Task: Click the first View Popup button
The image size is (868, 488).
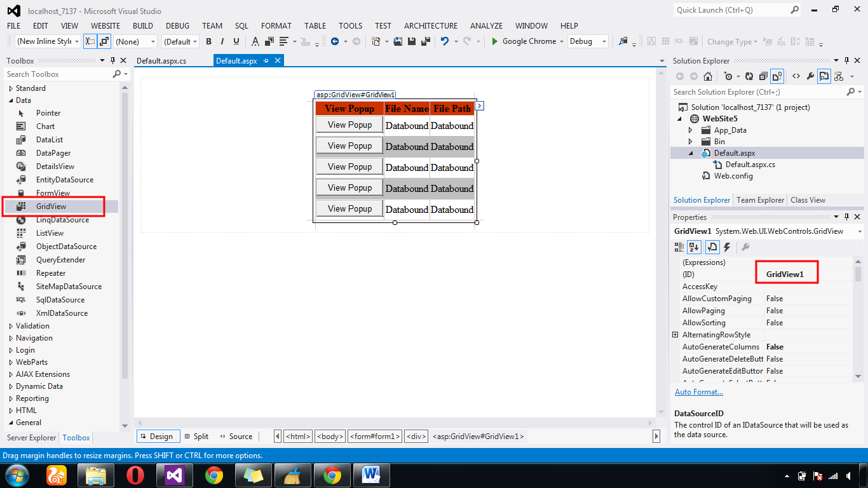Action: [x=349, y=125]
